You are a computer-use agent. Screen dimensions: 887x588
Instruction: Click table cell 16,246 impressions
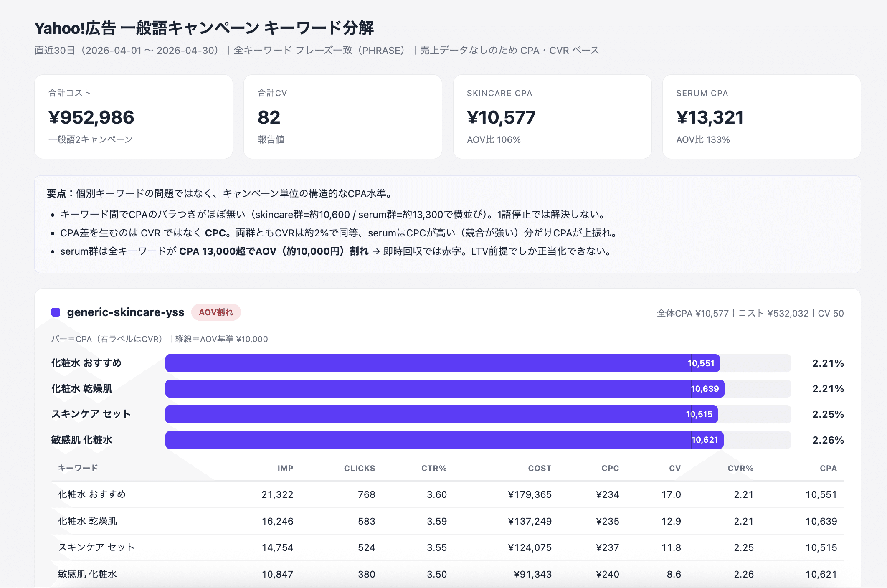(277, 521)
